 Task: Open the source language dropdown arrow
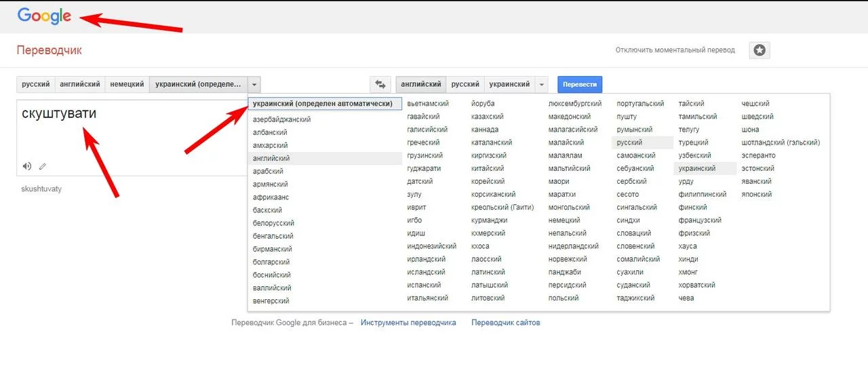tap(254, 85)
